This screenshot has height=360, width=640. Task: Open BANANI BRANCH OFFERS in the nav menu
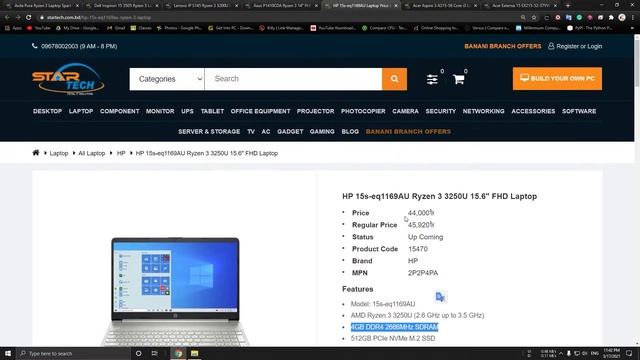coord(408,131)
